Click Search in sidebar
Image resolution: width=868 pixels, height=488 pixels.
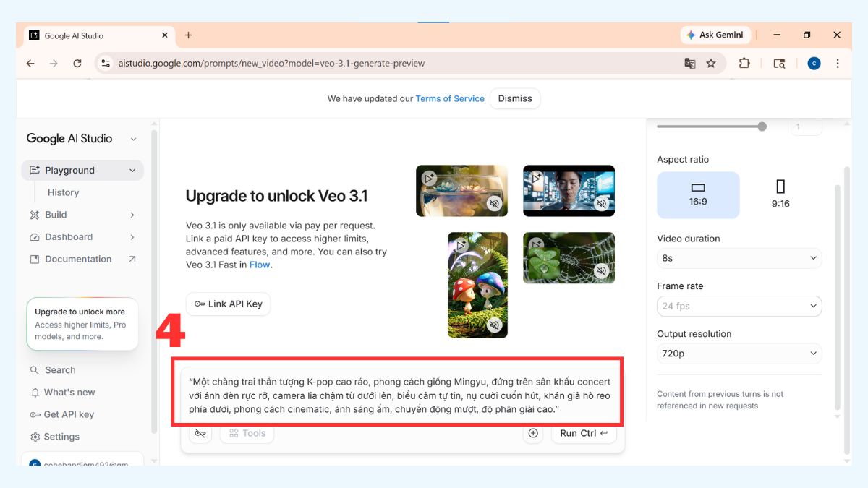point(60,370)
